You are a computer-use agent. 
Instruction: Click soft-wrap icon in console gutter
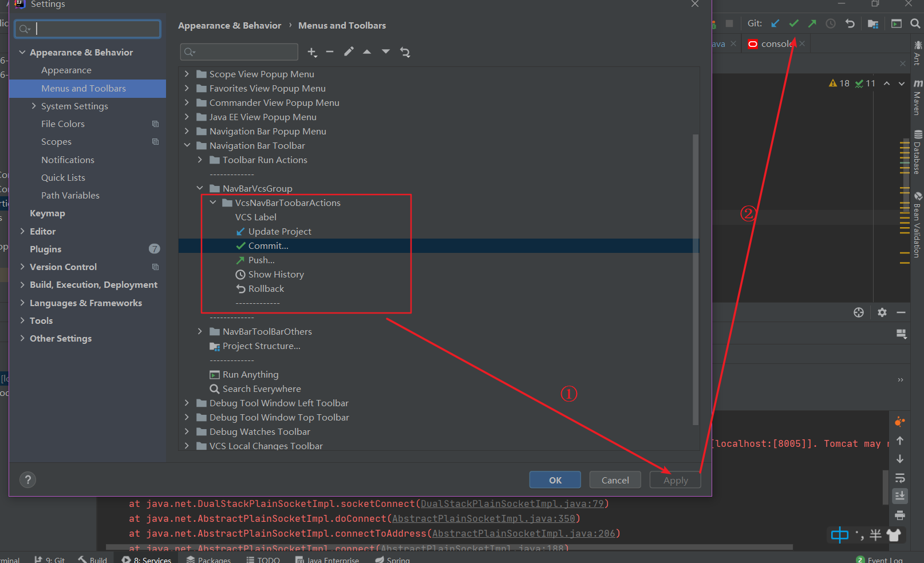(900, 477)
